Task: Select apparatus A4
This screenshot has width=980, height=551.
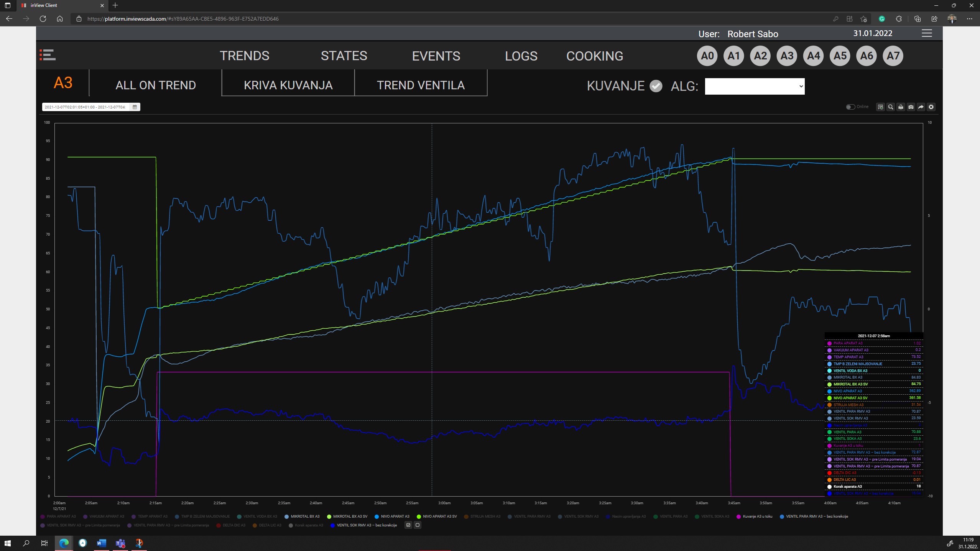Action: click(813, 56)
